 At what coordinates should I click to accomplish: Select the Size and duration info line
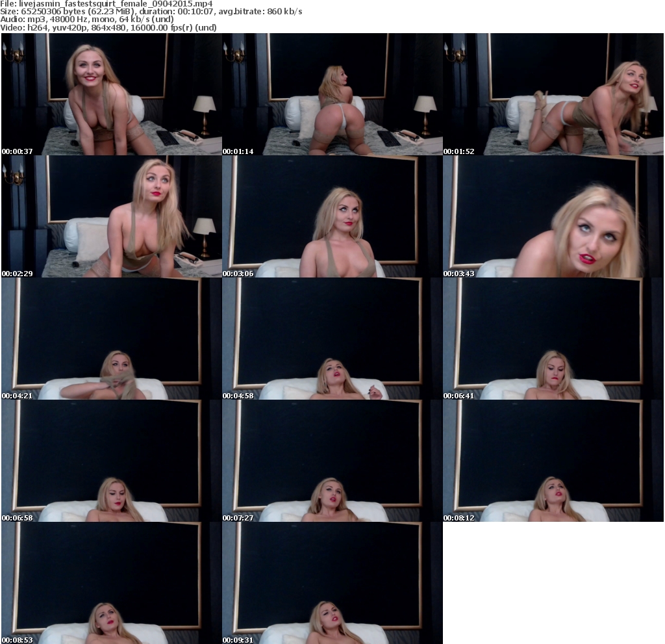point(151,12)
